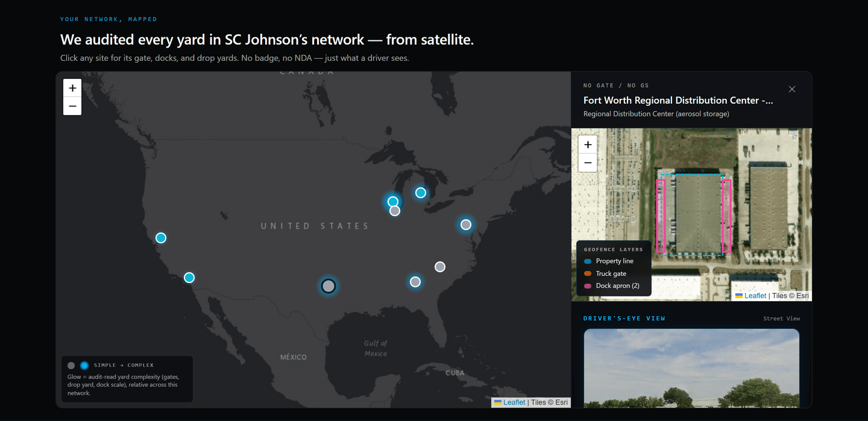868x421 pixels.
Task: Open the driver's-eye street view image
Action: coord(691,368)
